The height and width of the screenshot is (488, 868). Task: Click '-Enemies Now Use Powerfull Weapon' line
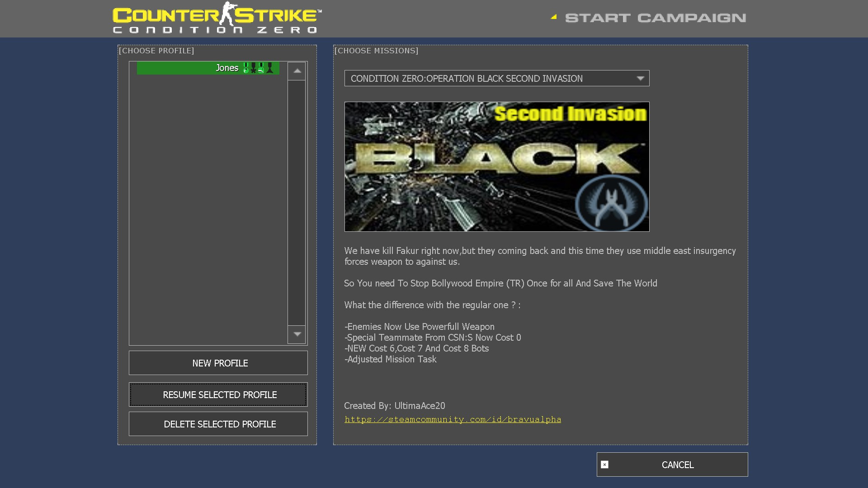tap(420, 327)
